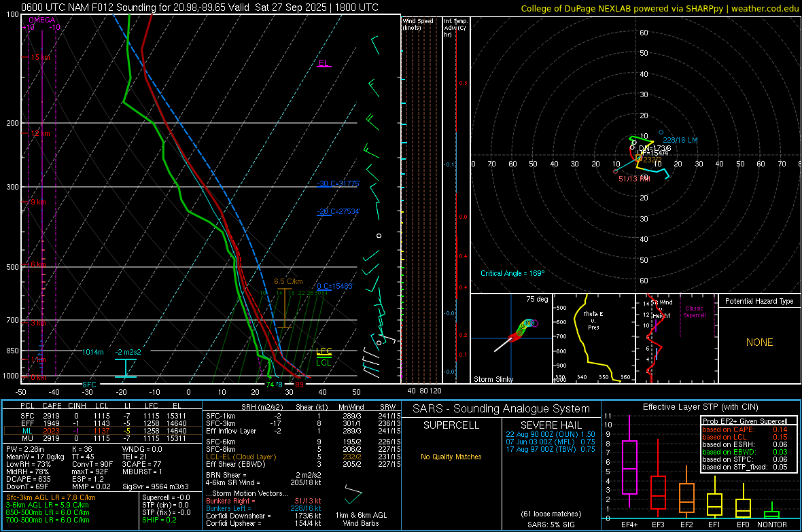Select the SFC parcel row in the CAPE table

pos(103,416)
